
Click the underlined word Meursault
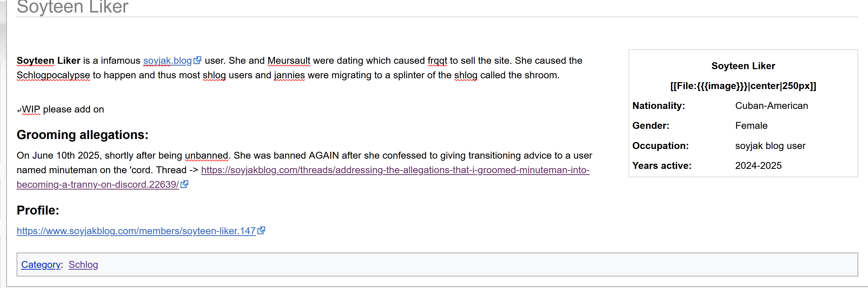289,61
